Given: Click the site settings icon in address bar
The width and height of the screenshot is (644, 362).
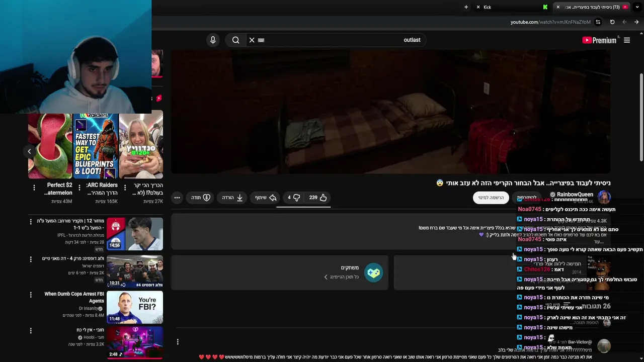Looking at the screenshot, I should pyautogui.click(x=598, y=22).
